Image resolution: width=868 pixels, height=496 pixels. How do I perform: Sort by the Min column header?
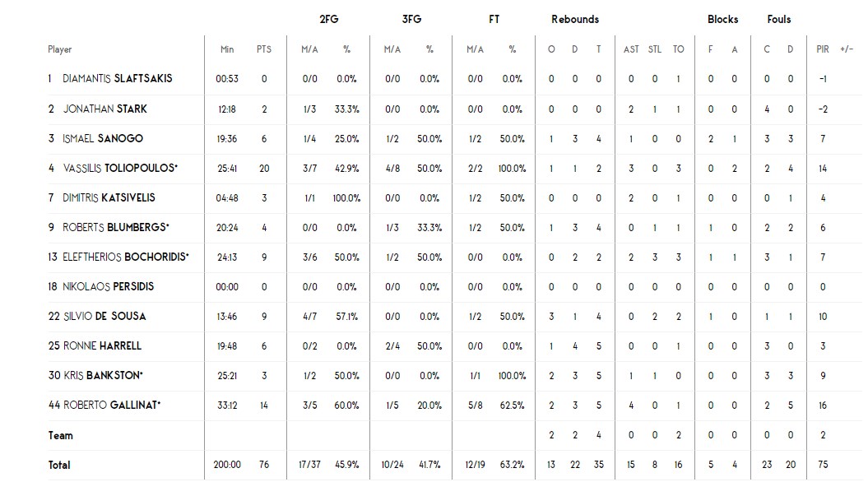(227, 49)
